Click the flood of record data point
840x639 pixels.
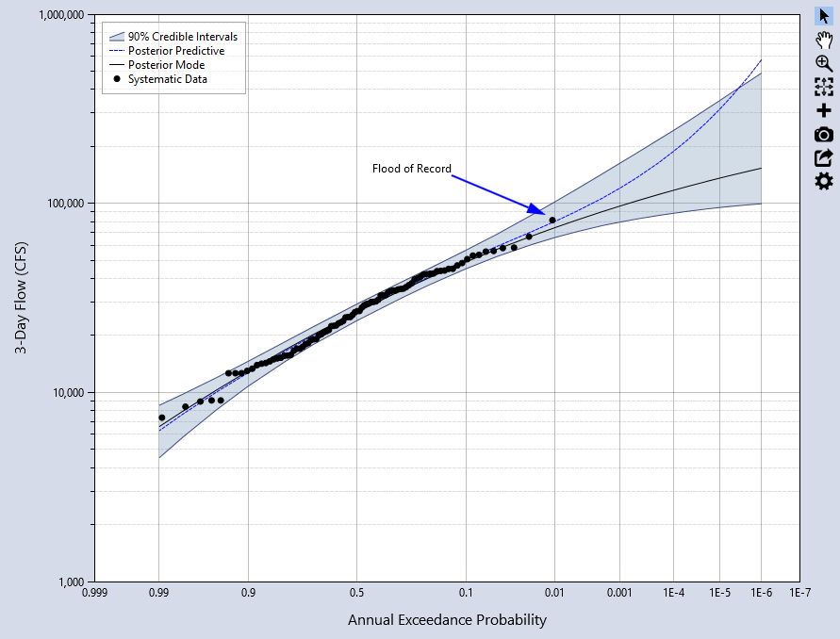click(552, 220)
